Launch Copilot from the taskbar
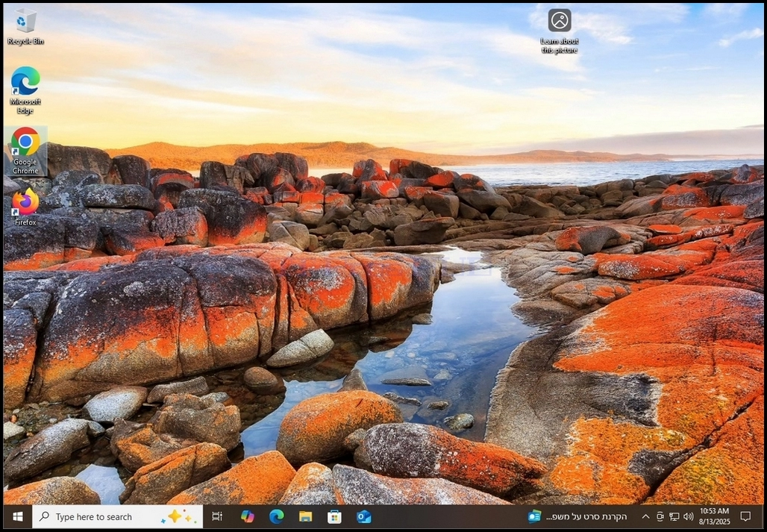 pos(248,516)
